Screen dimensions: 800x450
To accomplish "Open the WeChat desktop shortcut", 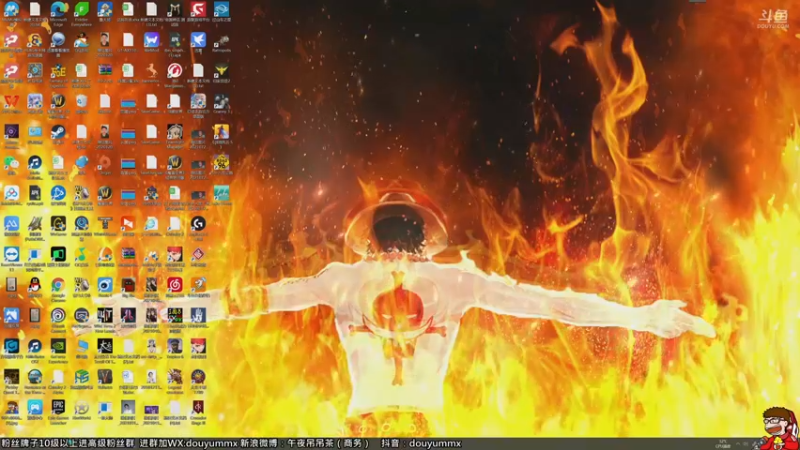I will (11, 162).
